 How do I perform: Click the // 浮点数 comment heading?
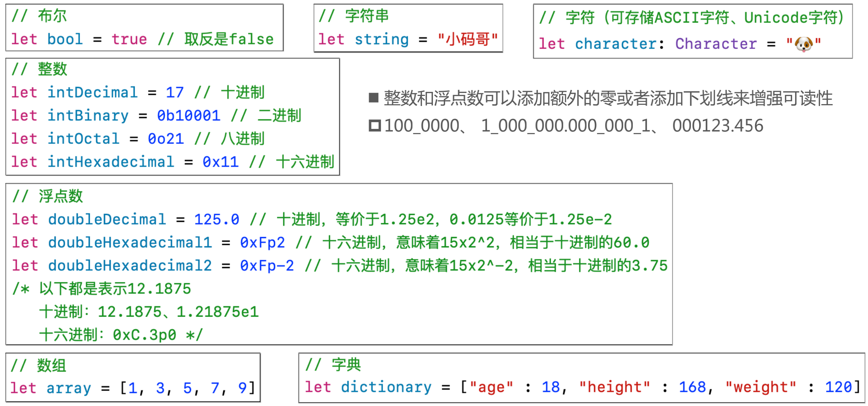[x=47, y=196]
